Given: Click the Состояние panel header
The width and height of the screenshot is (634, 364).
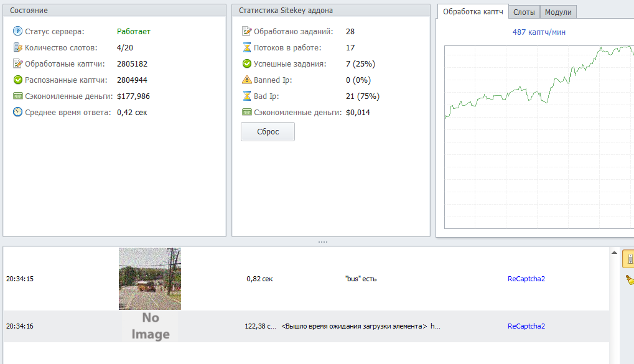Looking at the screenshot, I should pos(114,11).
